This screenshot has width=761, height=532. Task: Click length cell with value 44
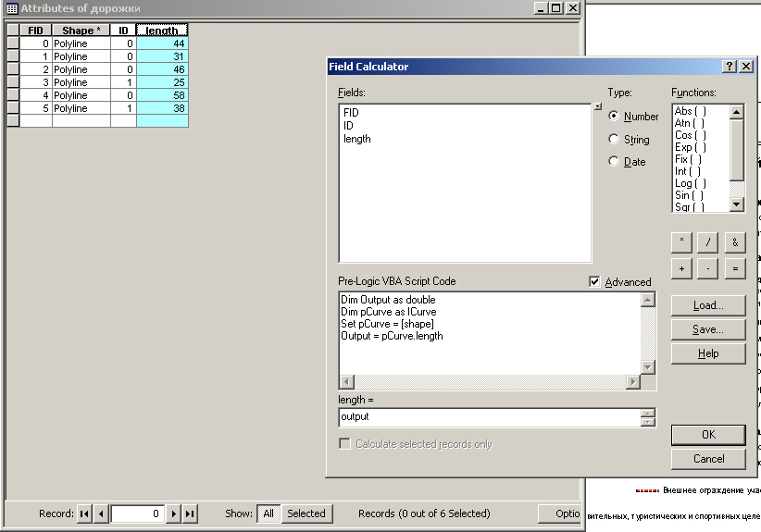pyautogui.click(x=162, y=43)
